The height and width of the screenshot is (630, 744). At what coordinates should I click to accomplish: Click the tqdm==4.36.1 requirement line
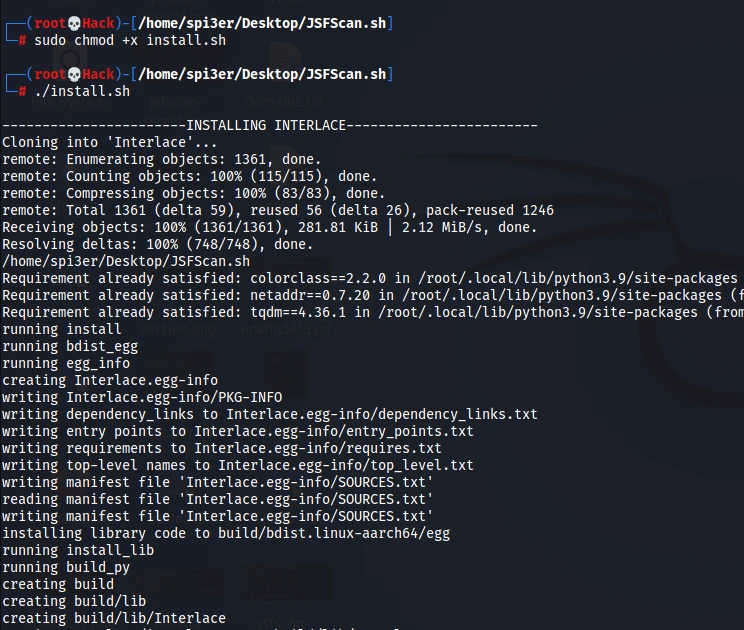[x=370, y=312]
